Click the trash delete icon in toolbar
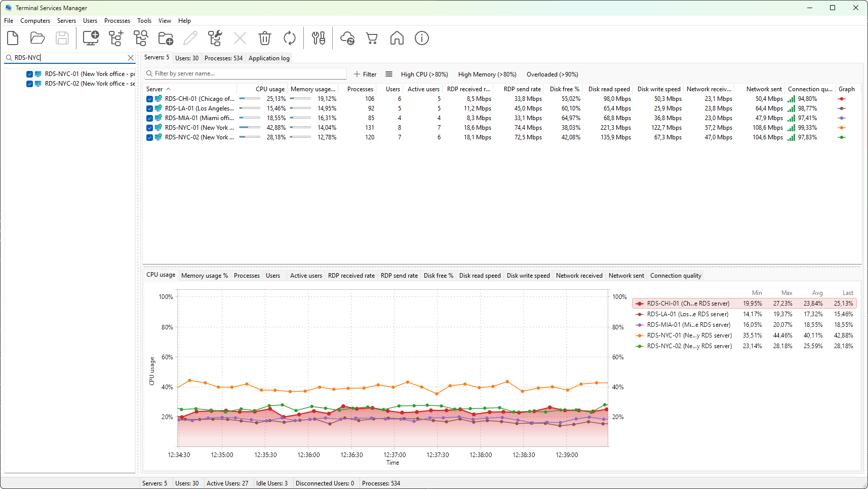The image size is (868, 489). click(265, 38)
